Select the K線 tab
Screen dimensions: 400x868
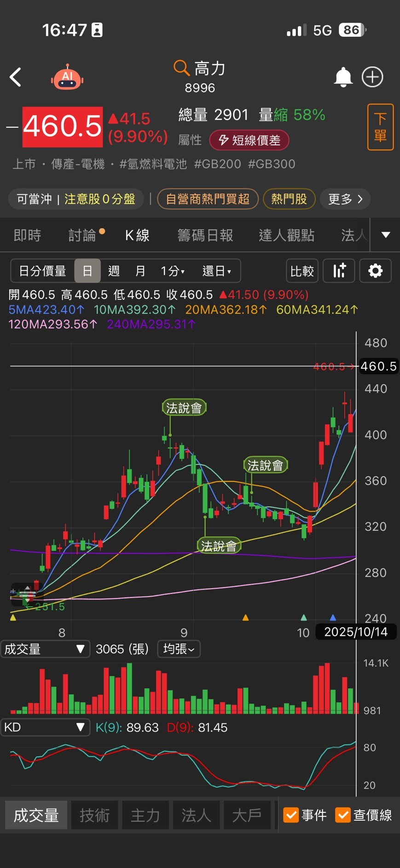pyautogui.click(x=137, y=235)
